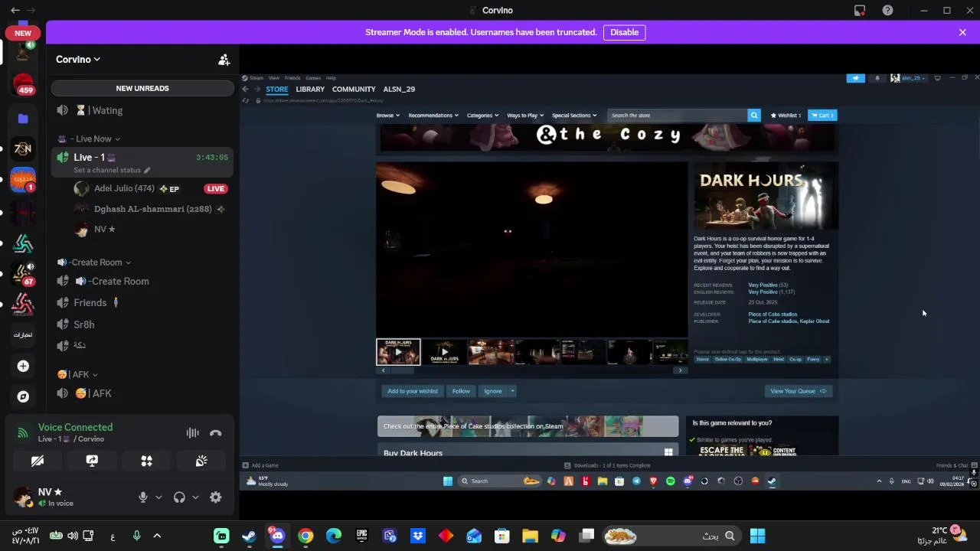Viewport: 980px width, 551px height.
Task: Join the Friends voice channel
Action: (x=142, y=302)
